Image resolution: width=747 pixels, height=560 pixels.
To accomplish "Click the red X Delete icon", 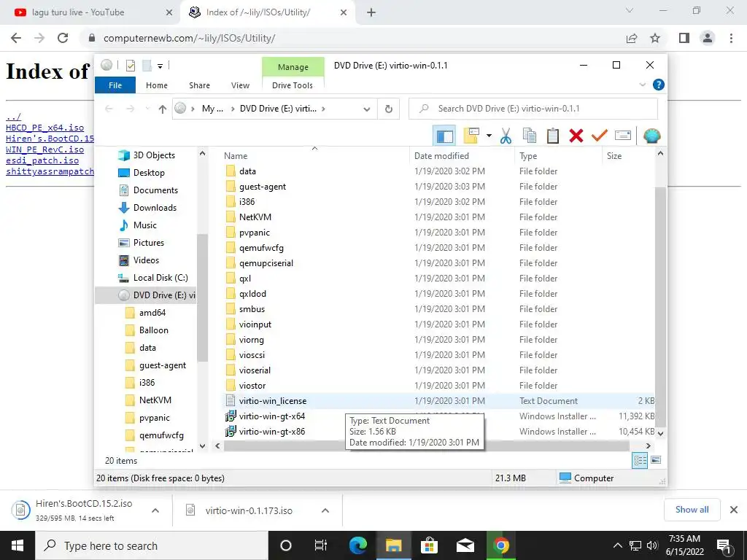I will coord(576,136).
